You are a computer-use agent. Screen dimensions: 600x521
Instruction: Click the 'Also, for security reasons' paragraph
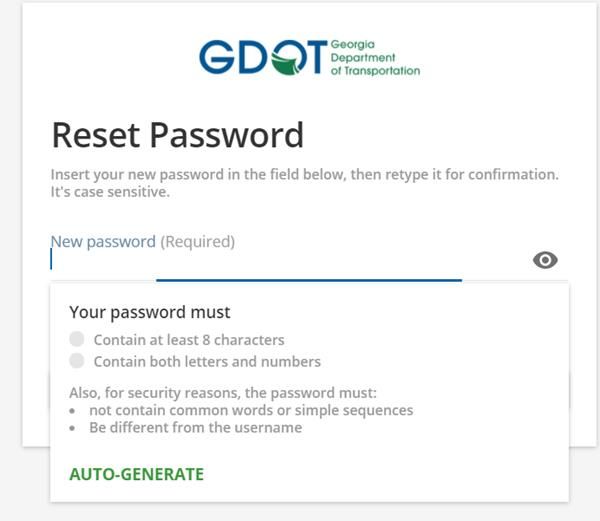click(223, 393)
